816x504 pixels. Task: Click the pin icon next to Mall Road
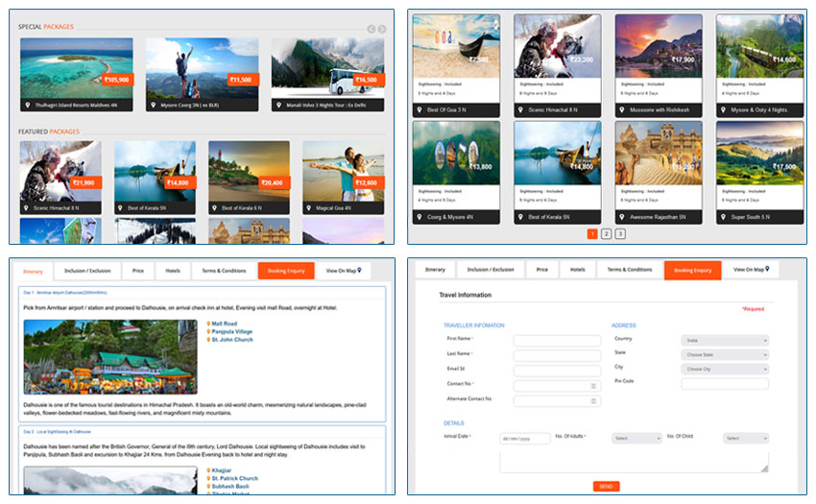(208, 324)
